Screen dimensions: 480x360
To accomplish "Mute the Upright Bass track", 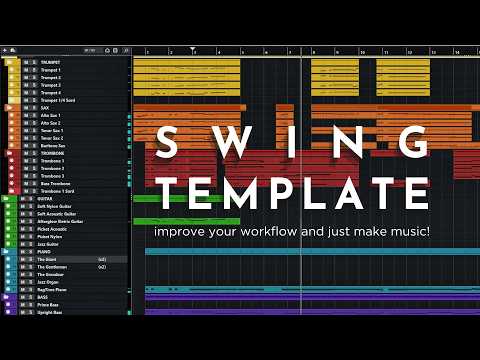I will pyautogui.click(x=23, y=312).
